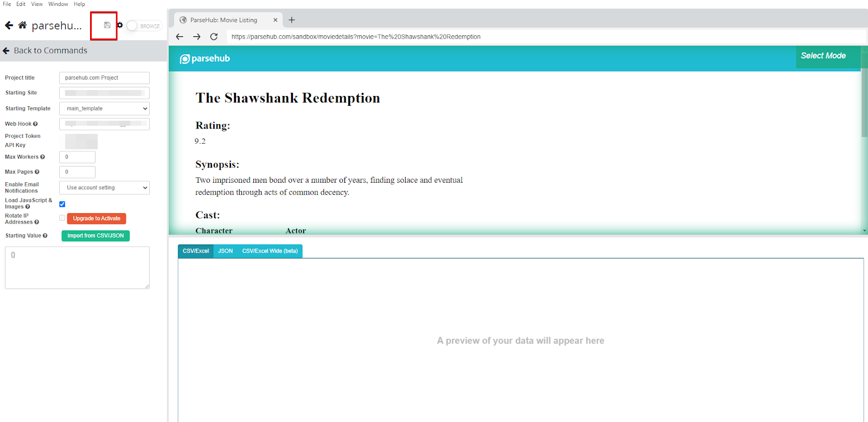Open the Window menu
Screen dimensions: 868x422
(x=58, y=4)
